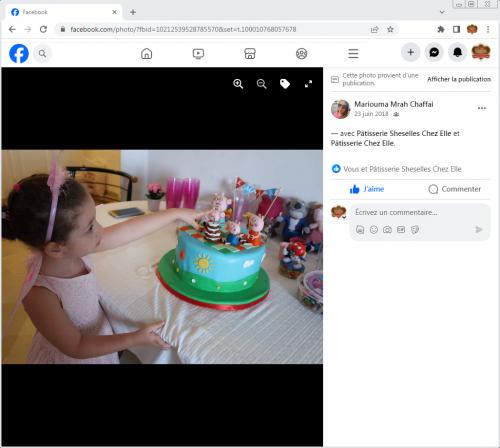Go forward in the browser
Screen dimensions: 500x448
point(28,29)
